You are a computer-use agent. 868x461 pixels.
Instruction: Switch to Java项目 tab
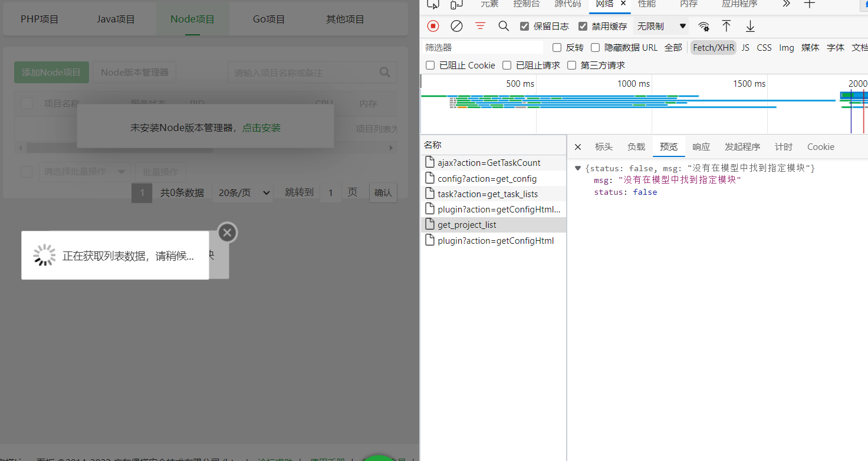(x=116, y=19)
